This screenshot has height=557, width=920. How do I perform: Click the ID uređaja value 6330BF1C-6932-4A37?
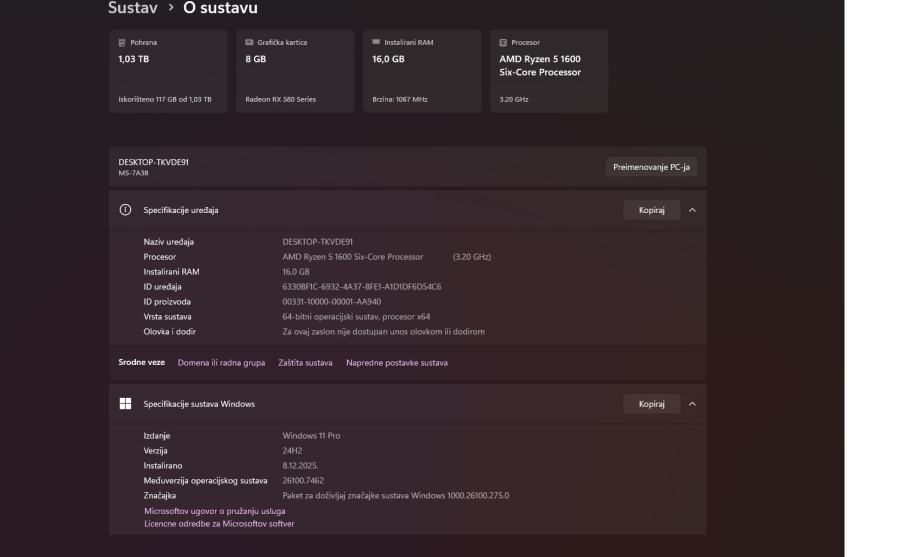[x=361, y=286]
